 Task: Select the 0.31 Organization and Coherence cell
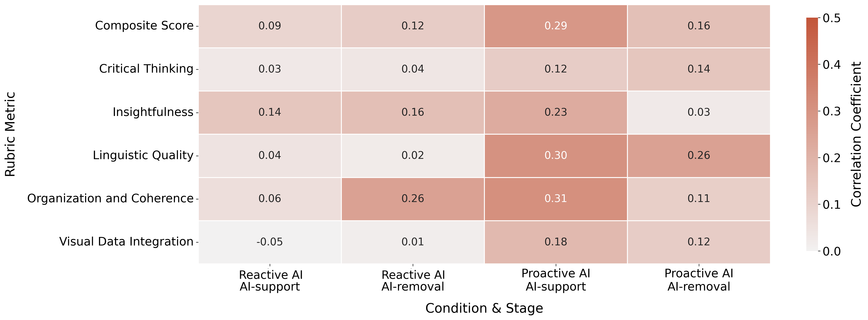(556, 199)
